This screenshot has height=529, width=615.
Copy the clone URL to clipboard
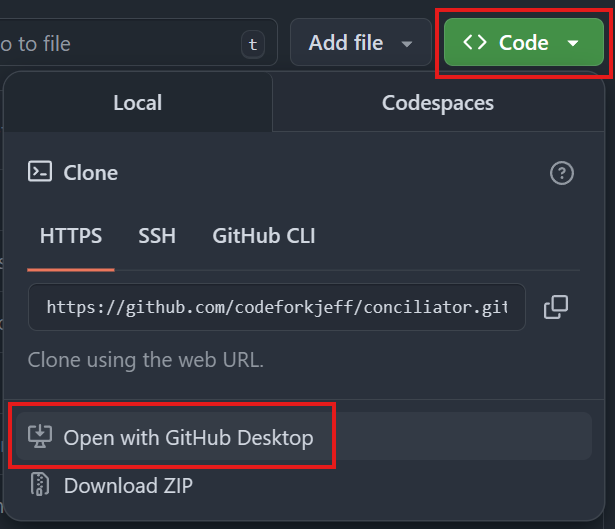click(556, 307)
